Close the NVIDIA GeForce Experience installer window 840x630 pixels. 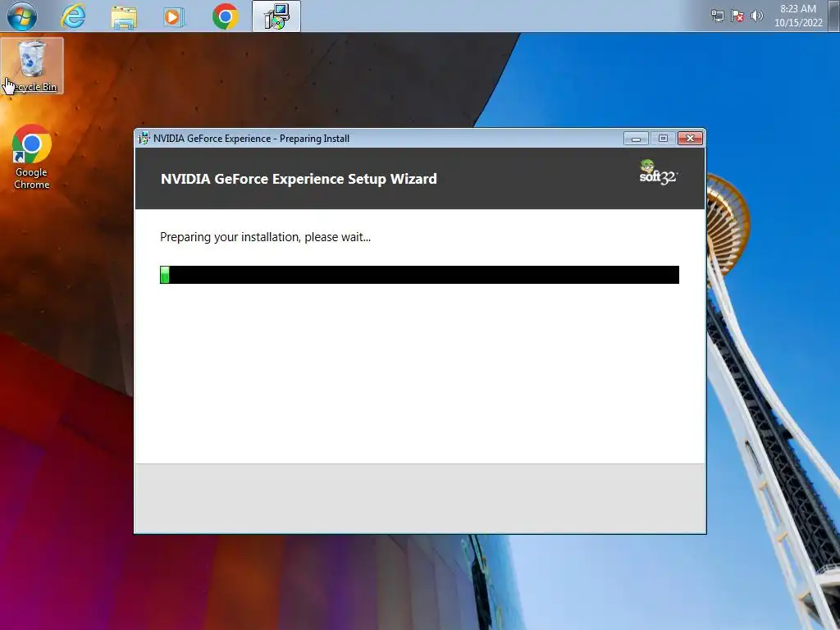(x=690, y=139)
